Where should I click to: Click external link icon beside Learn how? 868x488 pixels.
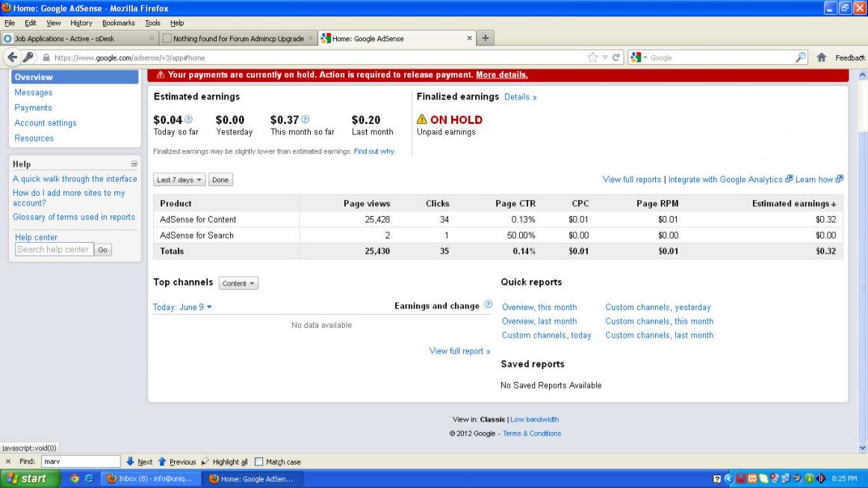click(839, 179)
